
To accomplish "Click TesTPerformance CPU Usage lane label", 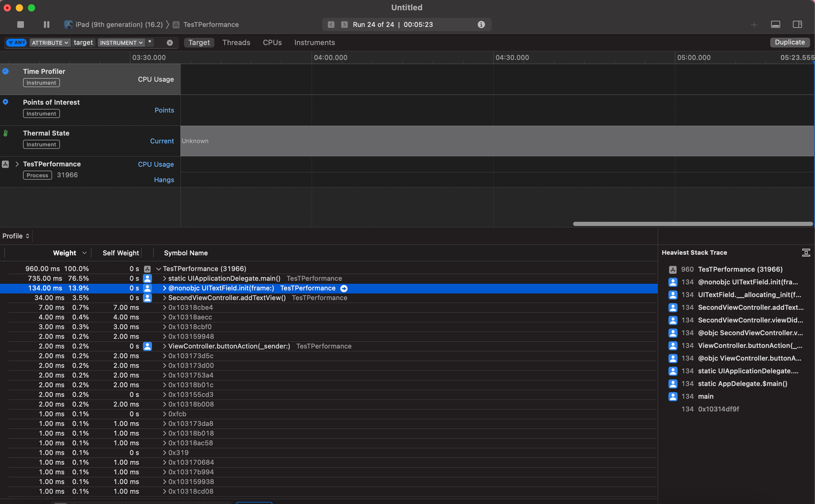I will pos(156,165).
